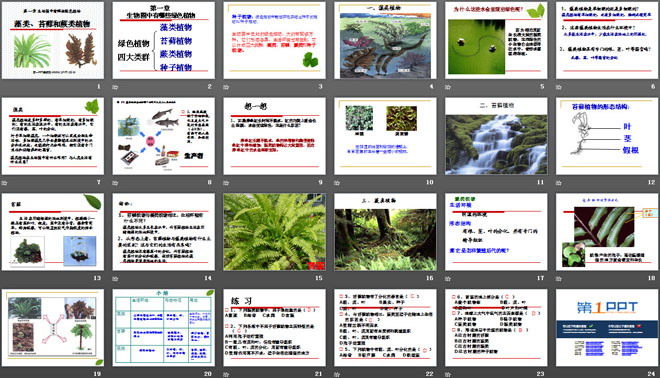Select slide 15 full fern photograph
660x378 pixels.
click(x=274, y=232)
